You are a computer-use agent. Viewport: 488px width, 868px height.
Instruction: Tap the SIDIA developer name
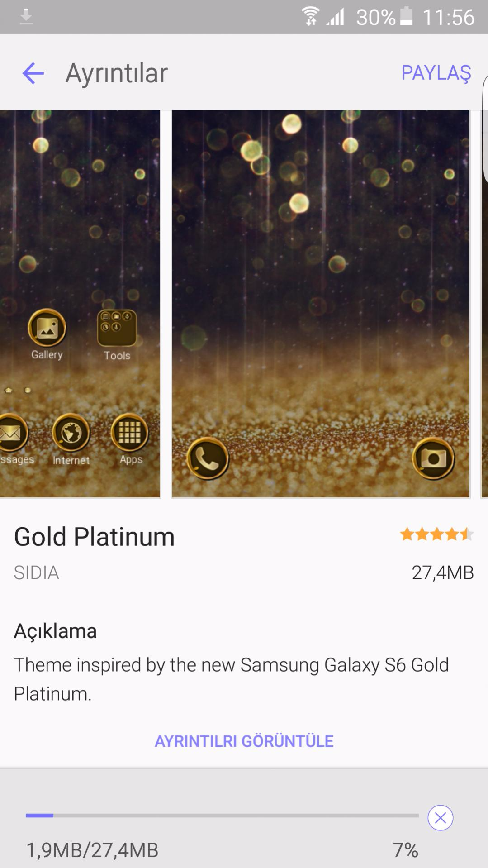click(x=37, y=572)
